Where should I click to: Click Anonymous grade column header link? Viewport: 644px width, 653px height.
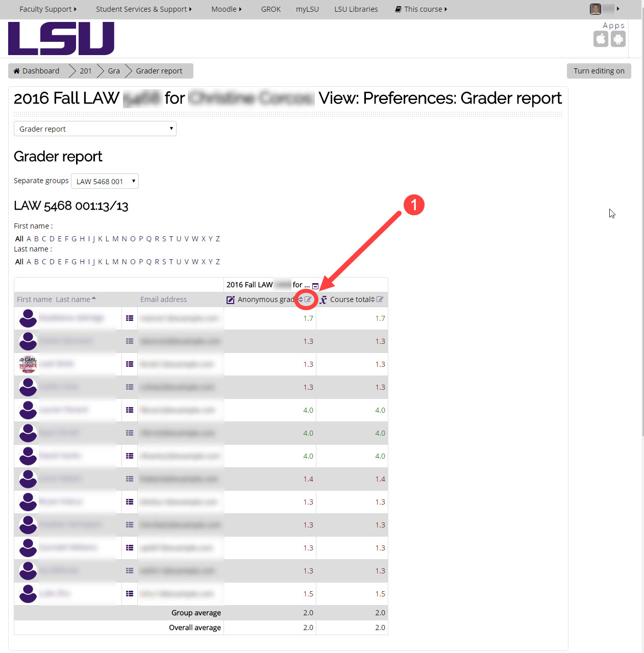(x=266, y=299)
